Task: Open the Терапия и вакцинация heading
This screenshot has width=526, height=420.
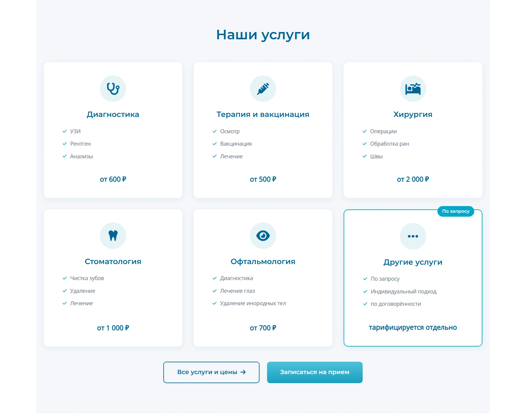Action: coord(263,115)
